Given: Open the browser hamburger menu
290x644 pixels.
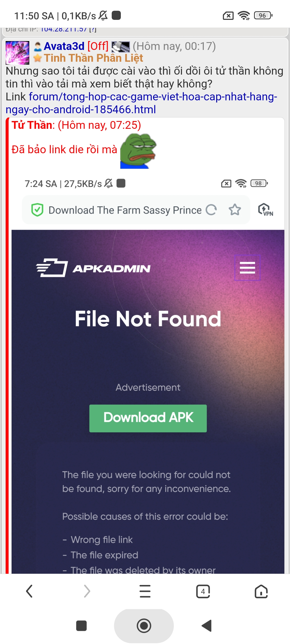Looking at the screenshot, I should click(x=145, y=591).
